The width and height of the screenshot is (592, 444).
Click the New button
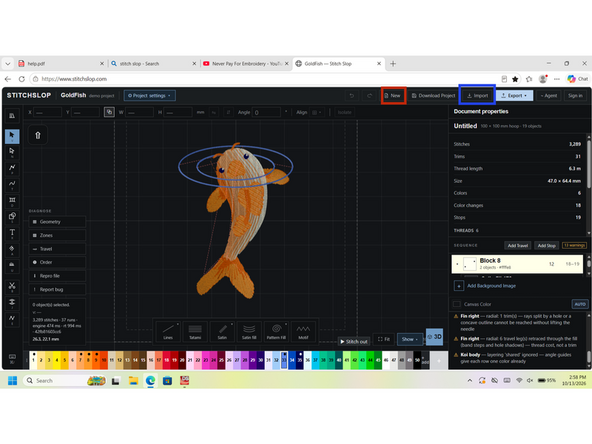[x=393, y=96]
